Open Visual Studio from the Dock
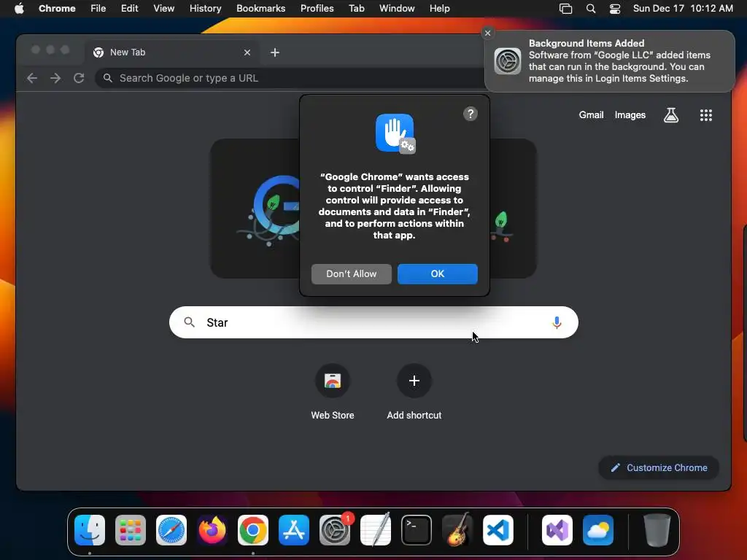The width and height of the screenshot is (747, 560). [x=557, y=530]
